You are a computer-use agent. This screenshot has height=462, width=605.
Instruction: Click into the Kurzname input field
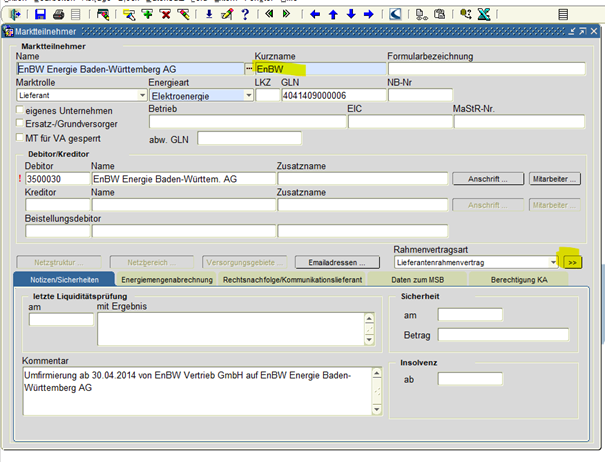320,68
